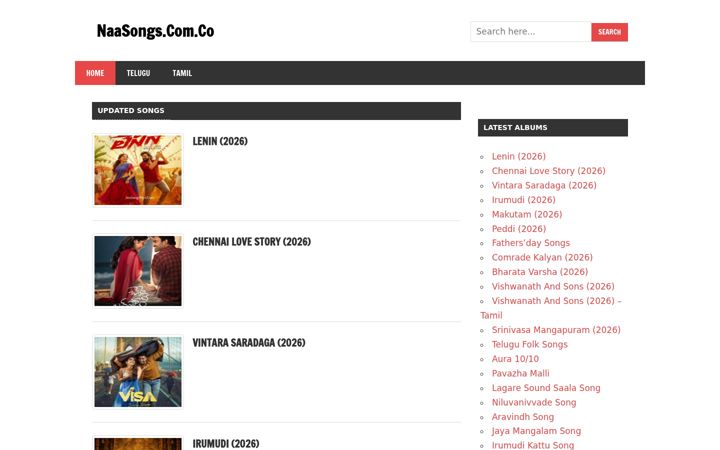Open Lenin (2026) in Latest Albums
Image resolution: width=720 pixels, height=450 pixels.
click(518, 157)
